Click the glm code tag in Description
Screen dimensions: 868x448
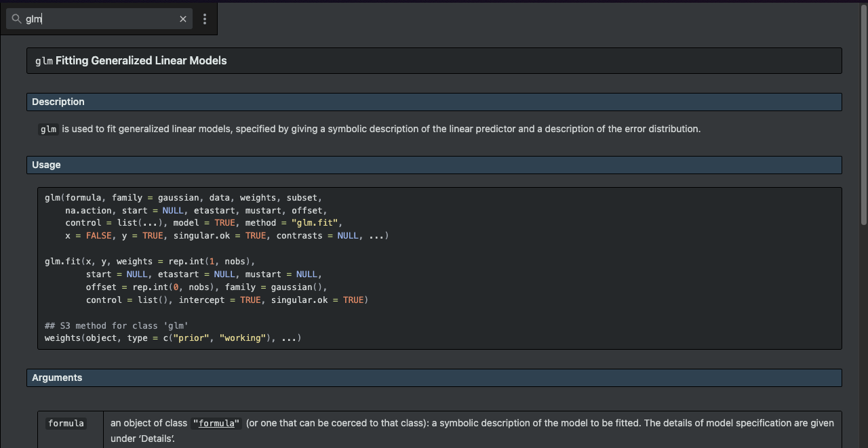pos(48,129)
